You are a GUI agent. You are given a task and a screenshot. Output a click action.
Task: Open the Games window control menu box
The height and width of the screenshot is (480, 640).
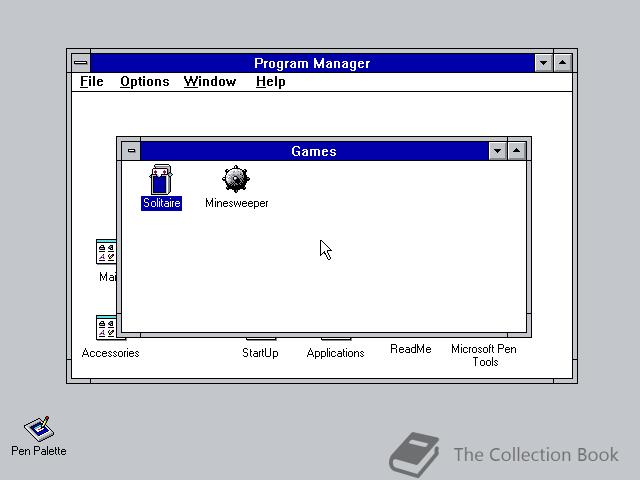131,151
